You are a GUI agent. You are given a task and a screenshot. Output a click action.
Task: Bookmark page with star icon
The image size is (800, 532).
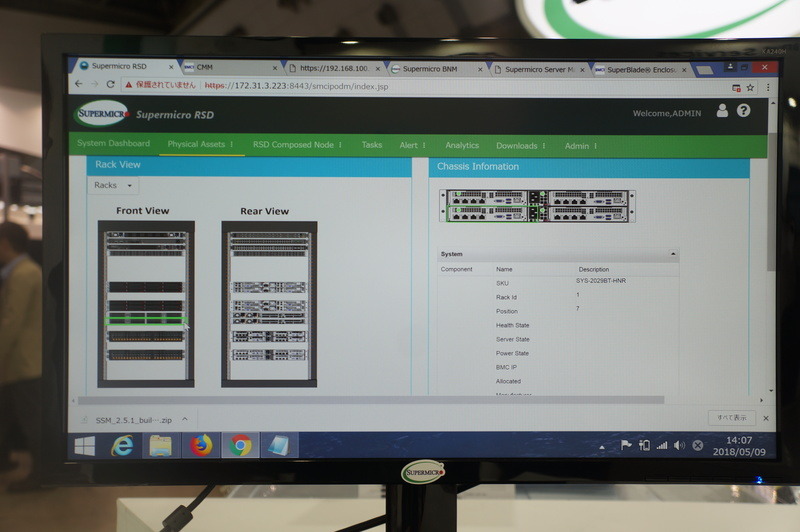(750, 88)
